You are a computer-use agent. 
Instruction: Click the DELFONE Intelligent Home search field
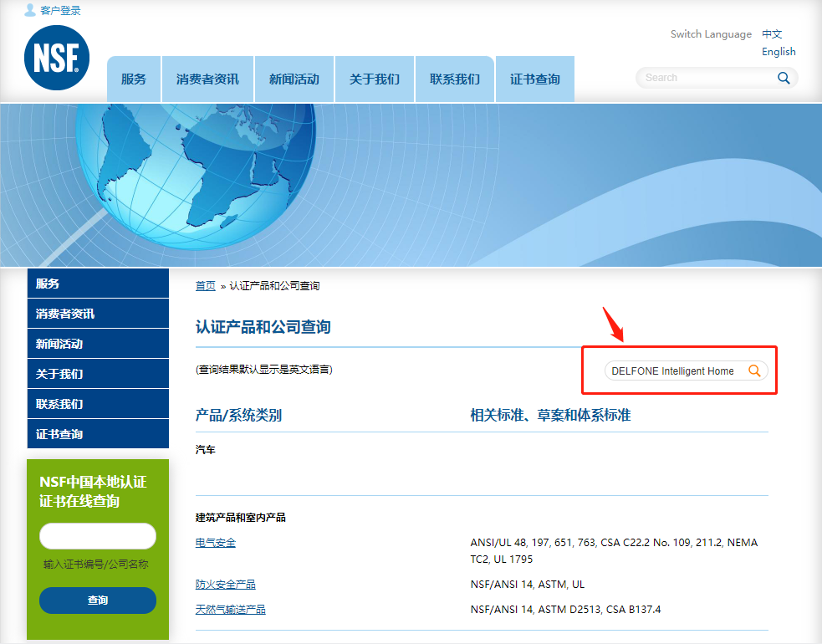tap(673, 371)
